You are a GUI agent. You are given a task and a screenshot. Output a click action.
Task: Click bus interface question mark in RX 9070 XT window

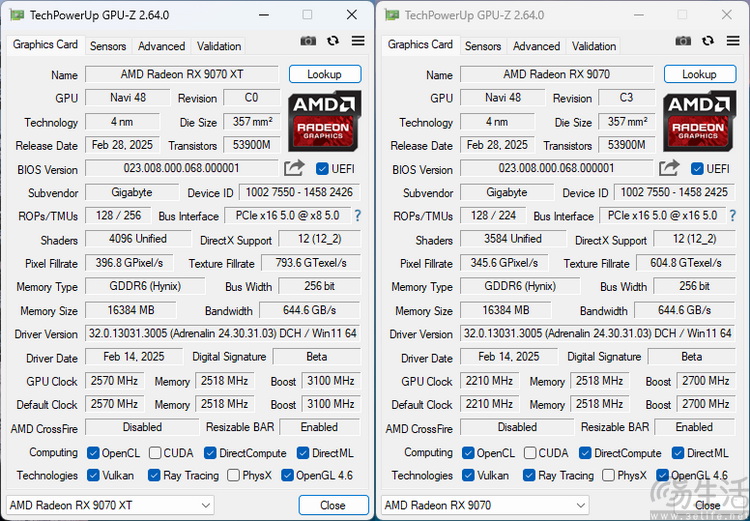tap(357, 216)
